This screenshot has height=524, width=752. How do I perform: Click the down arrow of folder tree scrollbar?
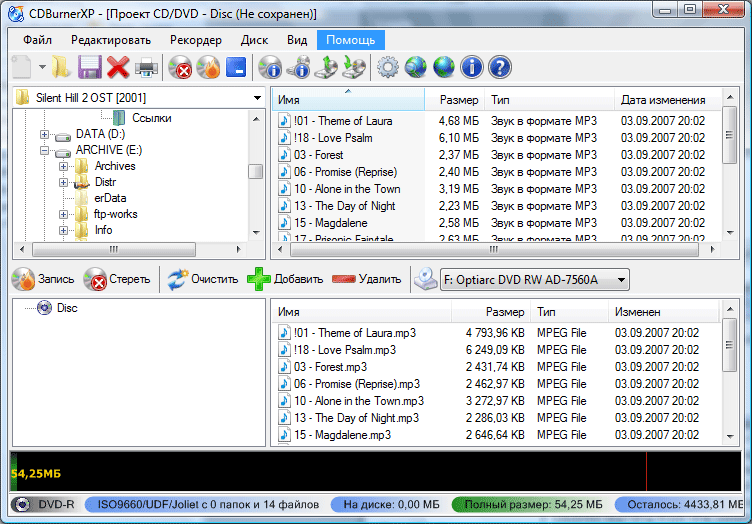click(256, 233)
